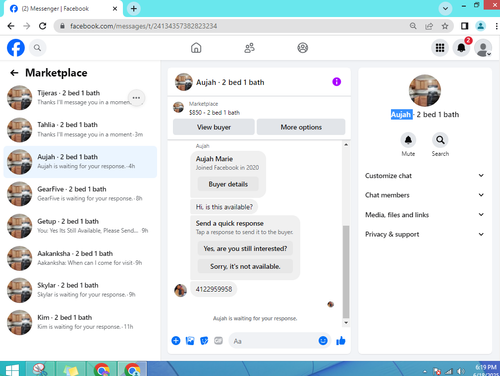The width and height of the screenshot is (500, 376).
Task: Open the Groups icon in top navigation
Action: tap(302, 48)
